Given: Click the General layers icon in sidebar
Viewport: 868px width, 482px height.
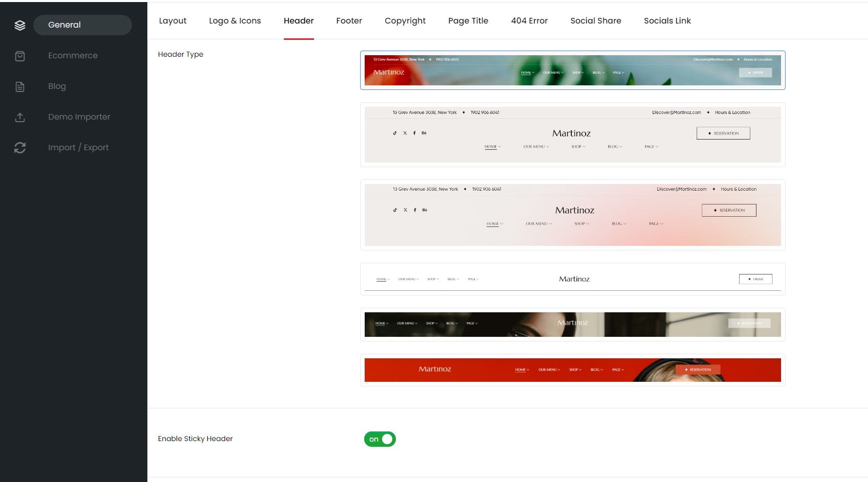Looking at the screenshot, I should click(x=20, y=25).
